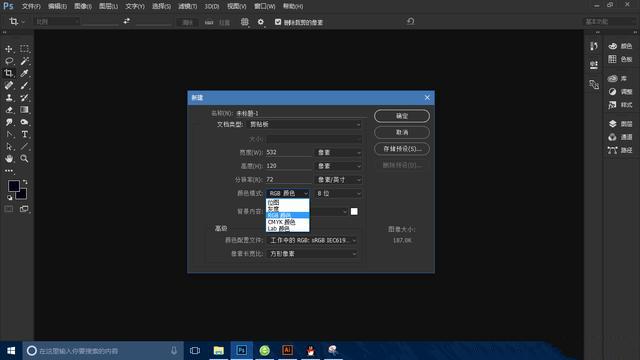The width and height of the screenshot is (640, 360).
Task: Select the Lasso tool
Action: pos(9,61)
